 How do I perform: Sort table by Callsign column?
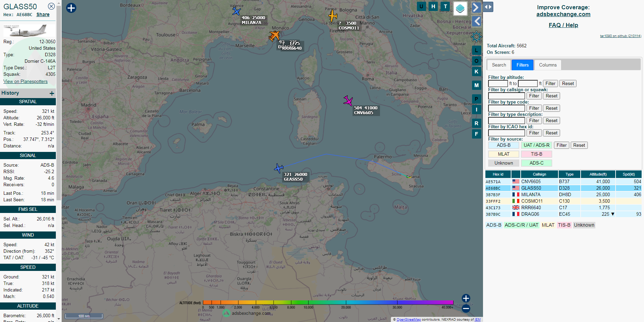point(539,174)
